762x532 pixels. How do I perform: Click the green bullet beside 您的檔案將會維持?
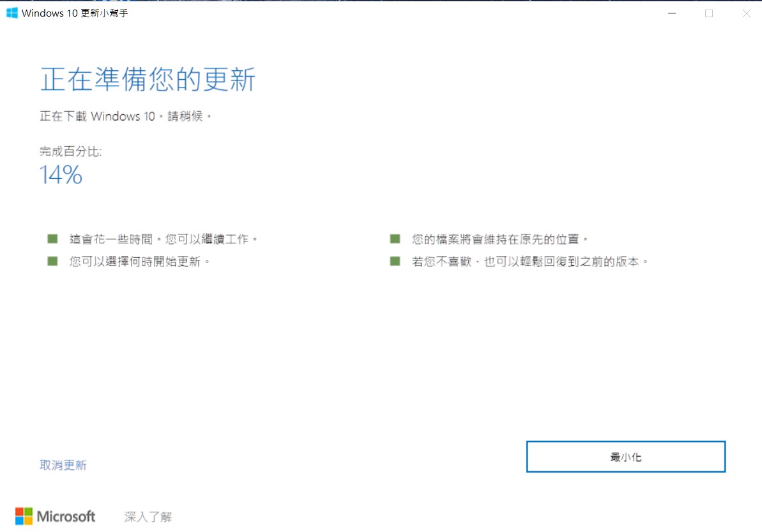pyautogui.click(x=395, y=239)
